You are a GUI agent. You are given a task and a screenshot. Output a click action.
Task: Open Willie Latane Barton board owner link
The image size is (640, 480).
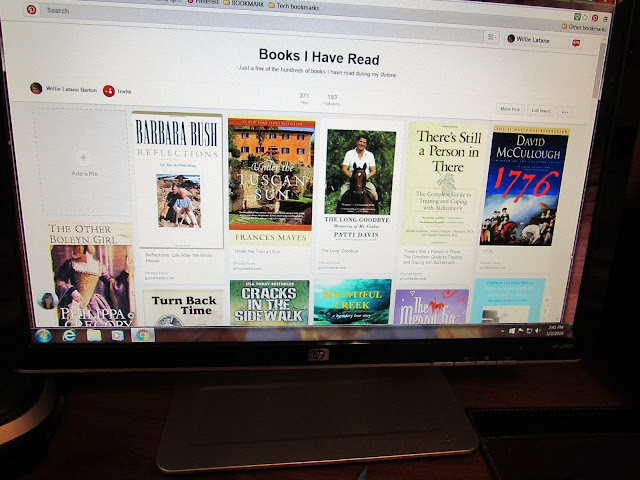coord(71,89)
